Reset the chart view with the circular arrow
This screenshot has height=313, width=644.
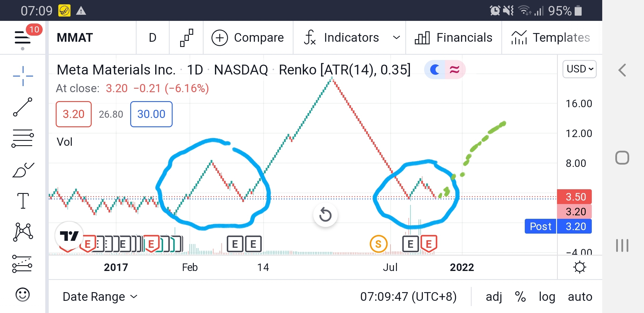click(x=325, y=215)
